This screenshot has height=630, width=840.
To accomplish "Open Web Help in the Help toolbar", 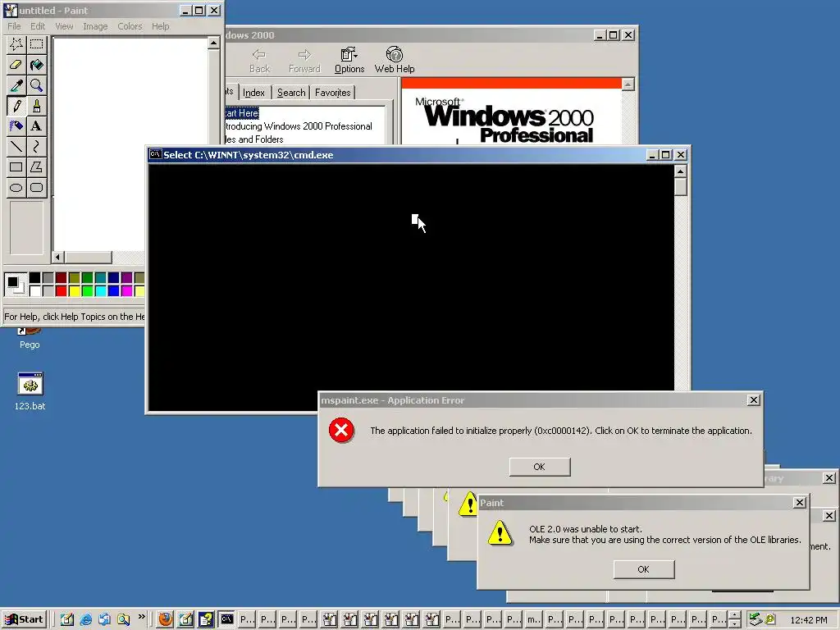I will (x=395, y=60).
